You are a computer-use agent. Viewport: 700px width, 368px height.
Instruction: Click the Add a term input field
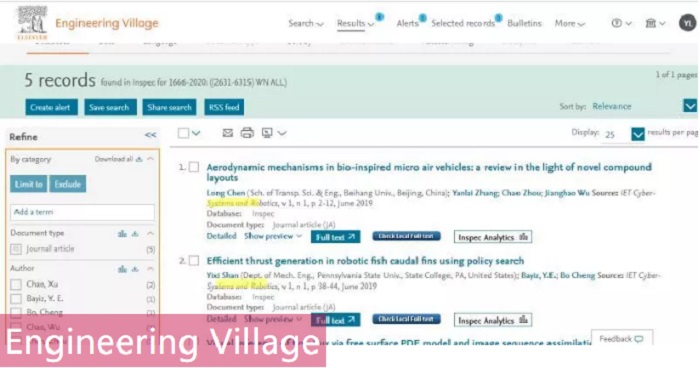82,212
